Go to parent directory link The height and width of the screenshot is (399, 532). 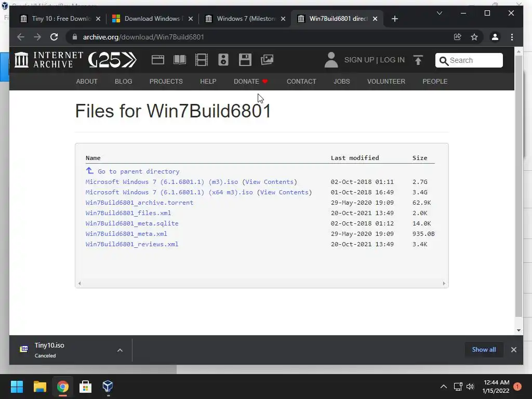click(x=132, y=171)
